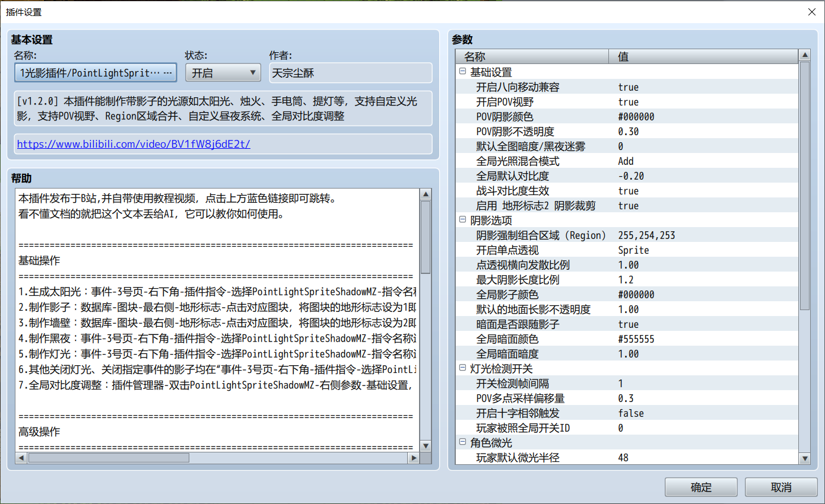825x504 pixels.
Task: Click the help text scroll-left arrow
Action: click(x=21, y=458)
